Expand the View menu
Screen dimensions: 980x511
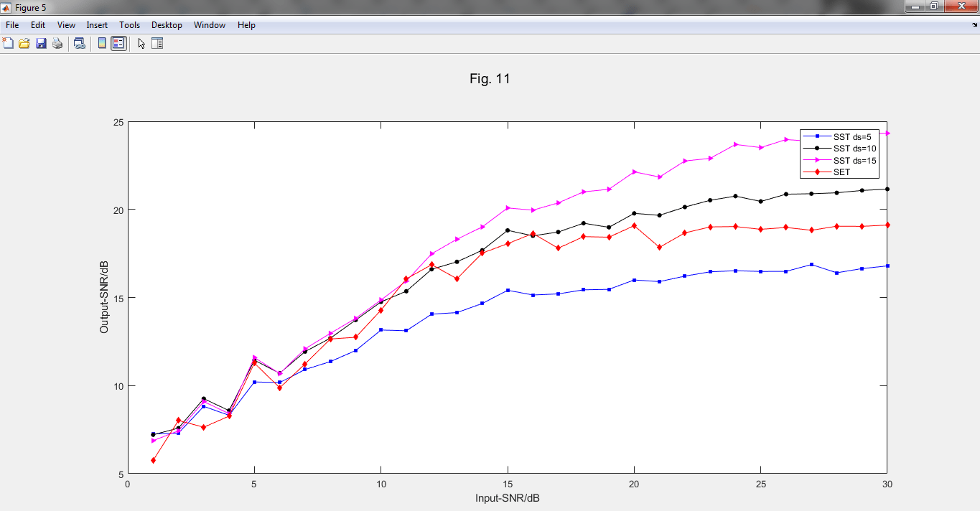(x=66, y=25)
